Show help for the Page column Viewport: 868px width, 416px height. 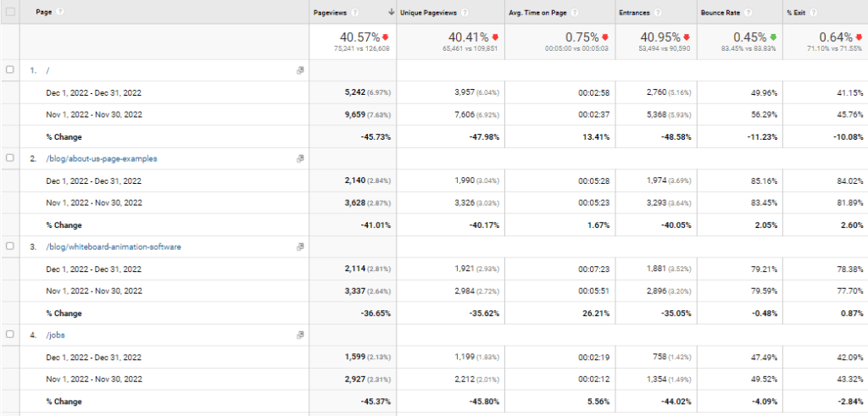(60, 12)
